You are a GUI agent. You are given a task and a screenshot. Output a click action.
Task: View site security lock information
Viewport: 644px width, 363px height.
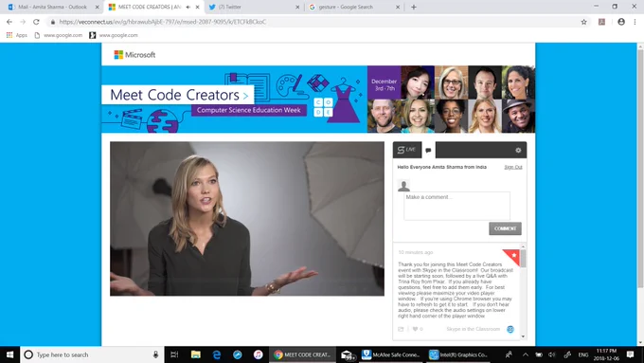[53, 22]
